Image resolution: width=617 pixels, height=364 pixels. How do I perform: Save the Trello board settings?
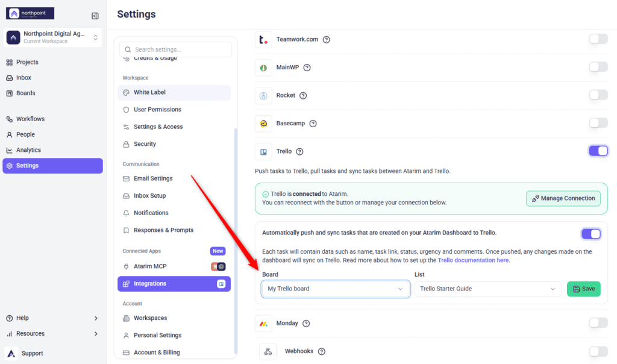583,289
